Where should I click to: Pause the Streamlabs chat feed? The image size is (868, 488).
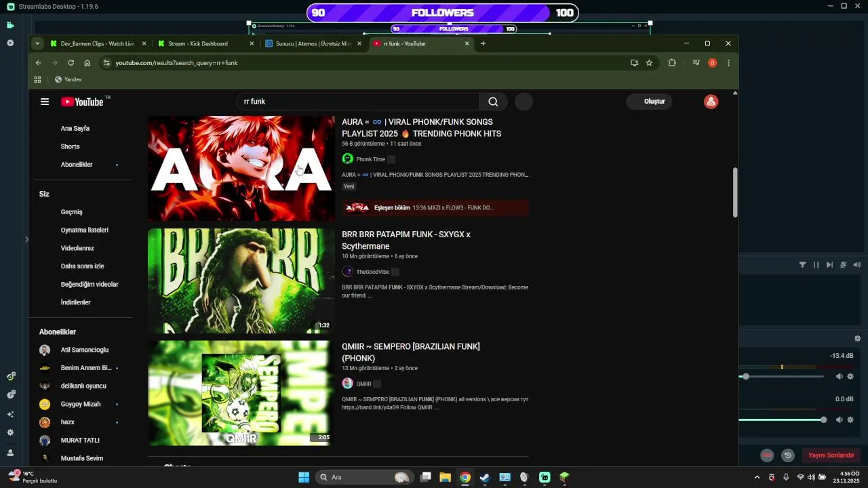click(816, 265)
